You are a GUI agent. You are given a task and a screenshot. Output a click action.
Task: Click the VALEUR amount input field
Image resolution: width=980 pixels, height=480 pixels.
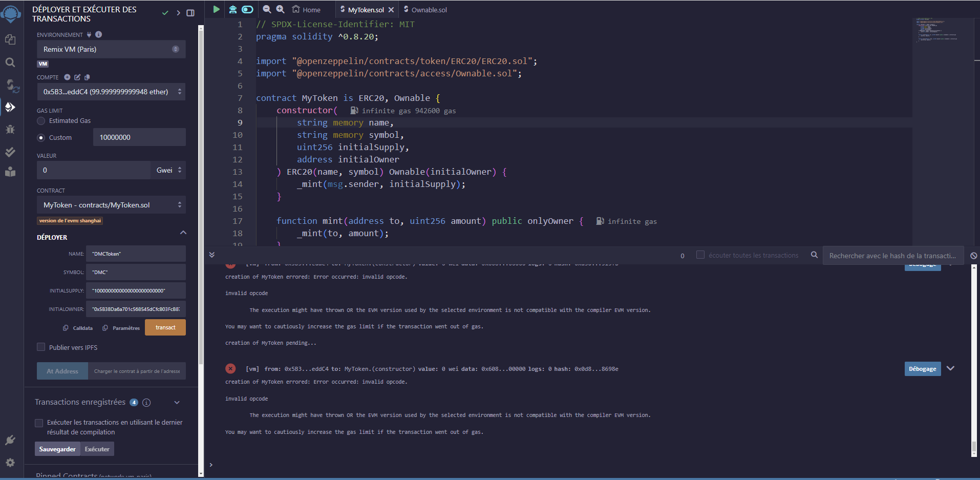pyautogui.click(x=94, y=170)
